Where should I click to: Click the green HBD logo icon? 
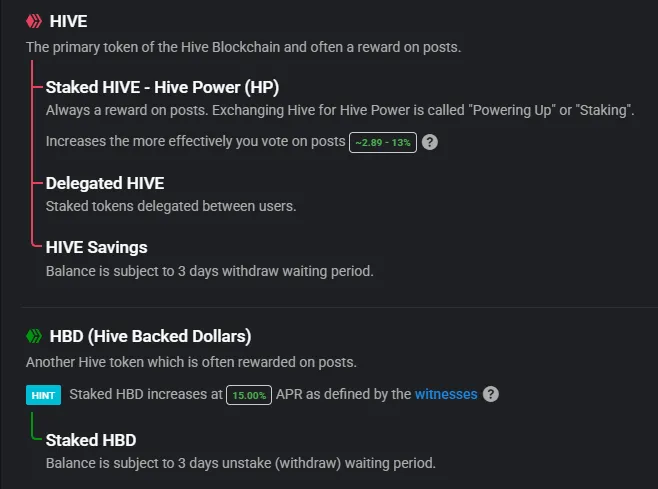point(34,336)
